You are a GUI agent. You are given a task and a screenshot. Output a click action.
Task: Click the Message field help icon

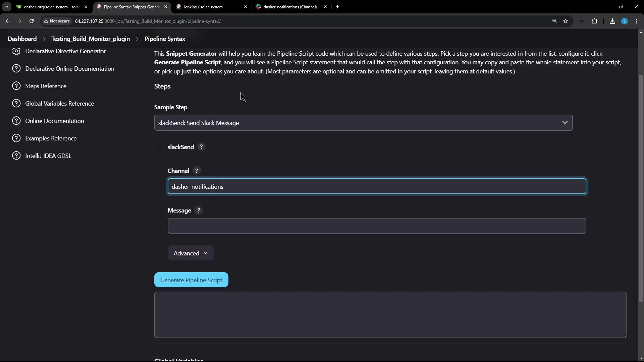199,210
